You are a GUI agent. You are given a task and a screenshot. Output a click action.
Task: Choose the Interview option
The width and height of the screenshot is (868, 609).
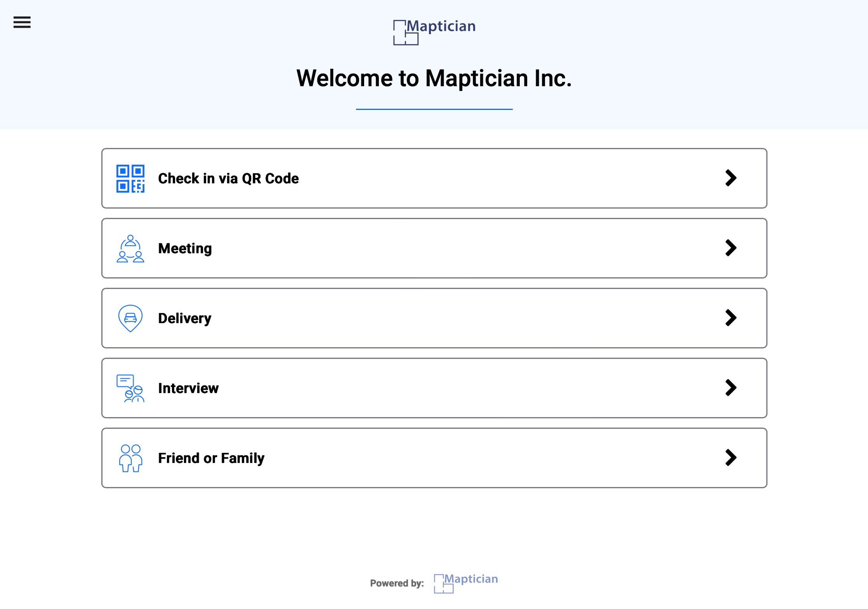point(434,388)
